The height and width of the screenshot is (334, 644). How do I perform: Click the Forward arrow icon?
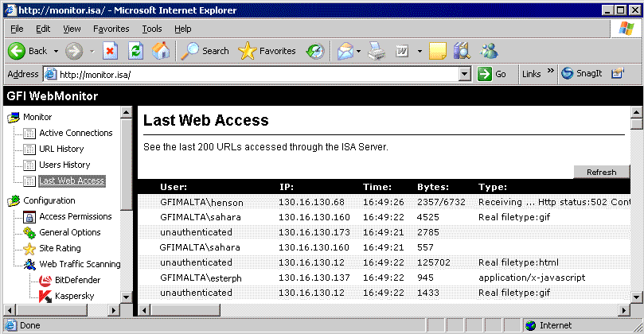74,51
